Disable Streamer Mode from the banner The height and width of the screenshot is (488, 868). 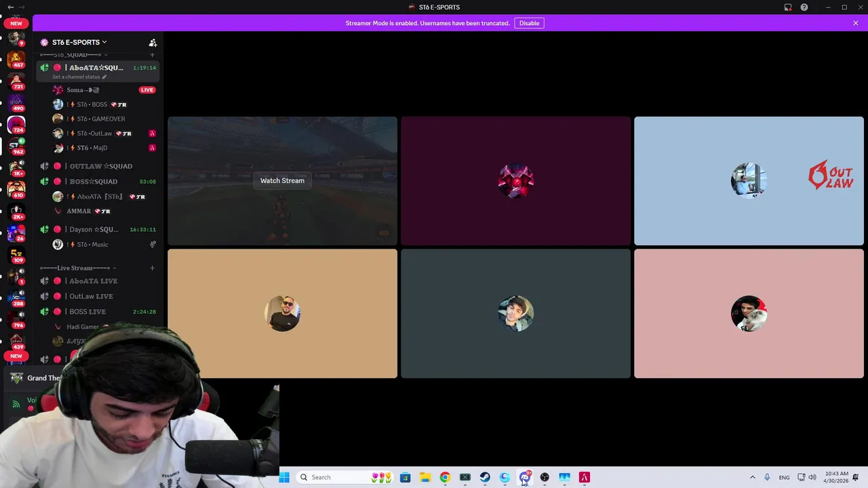[x=529, y=23]
